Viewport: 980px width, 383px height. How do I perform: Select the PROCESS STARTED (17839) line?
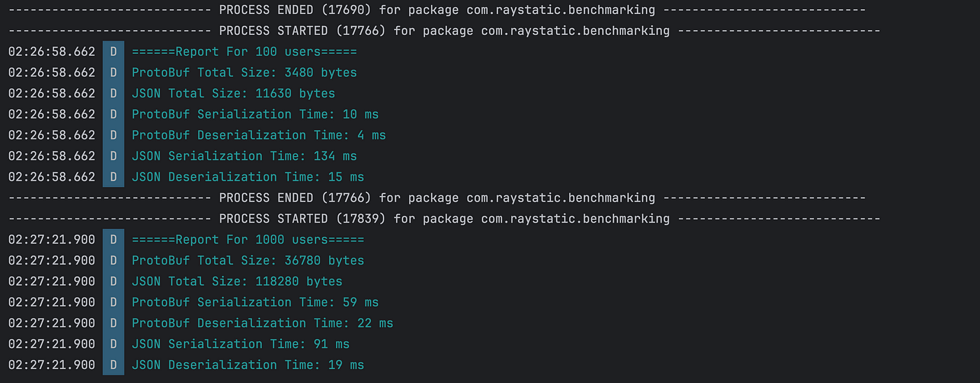444,218
